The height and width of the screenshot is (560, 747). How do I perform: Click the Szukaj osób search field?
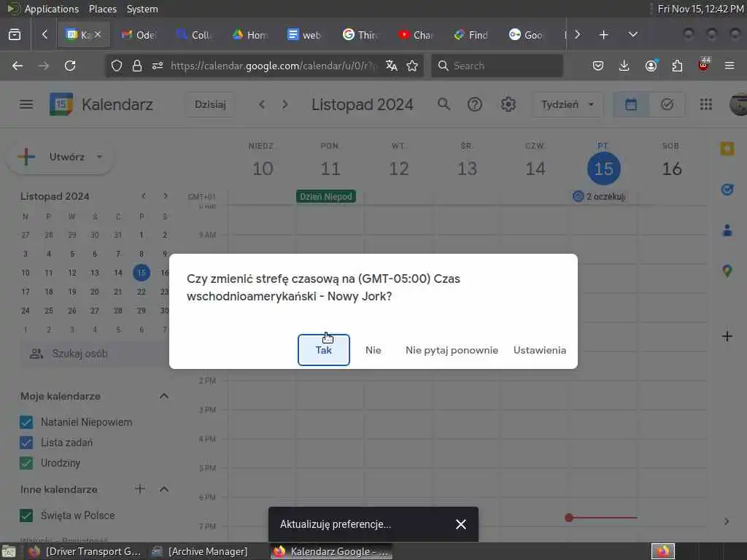[x=96, y=354]
